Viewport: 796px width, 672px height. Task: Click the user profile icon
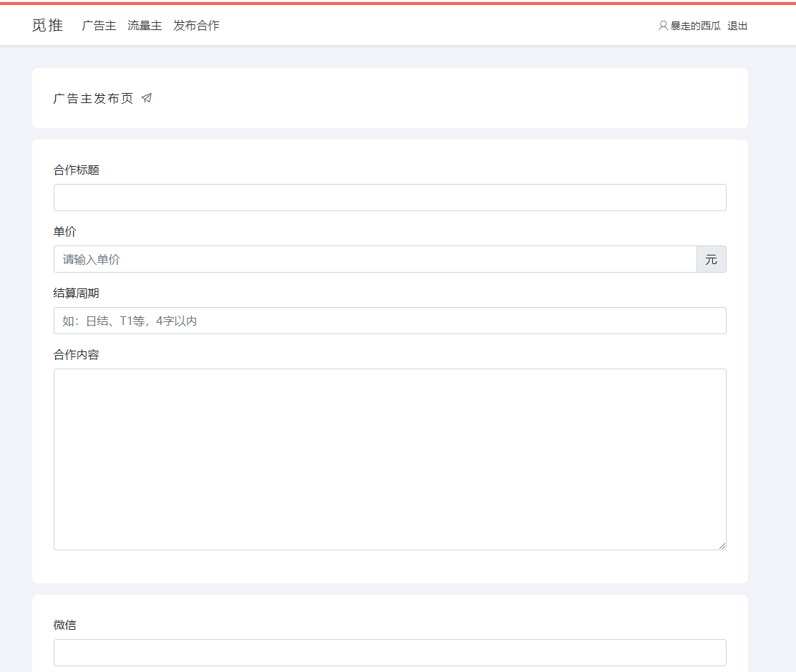tap(663, 26)
